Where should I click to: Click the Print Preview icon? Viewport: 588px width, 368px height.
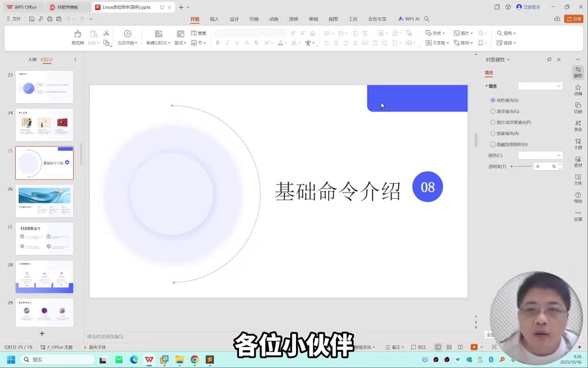(59, 19)
